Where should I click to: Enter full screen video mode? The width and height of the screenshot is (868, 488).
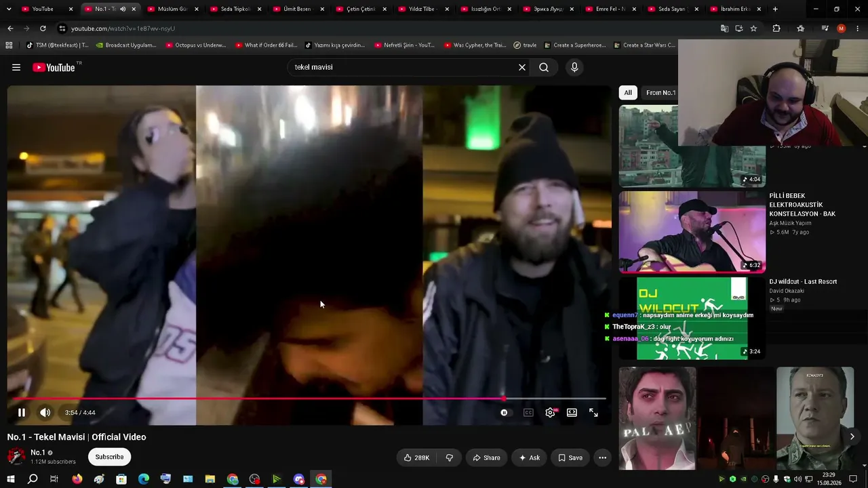(593, 412)
